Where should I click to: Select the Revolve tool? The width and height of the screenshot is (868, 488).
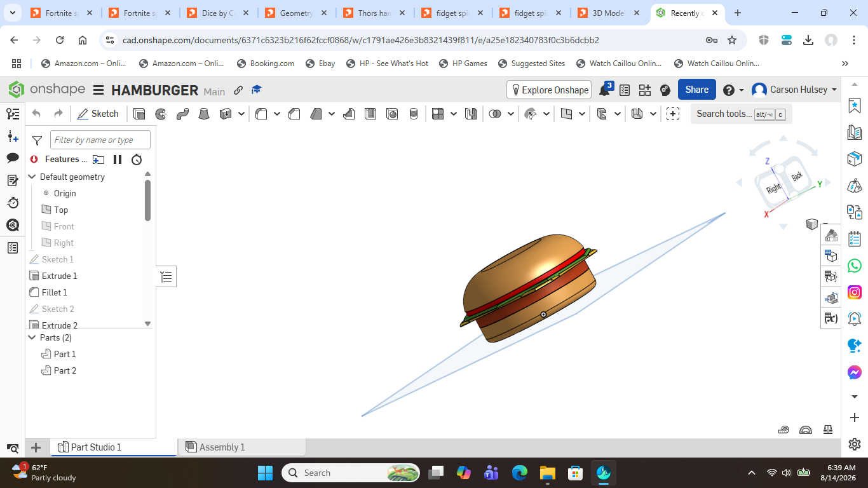click(x=161, y=114)
